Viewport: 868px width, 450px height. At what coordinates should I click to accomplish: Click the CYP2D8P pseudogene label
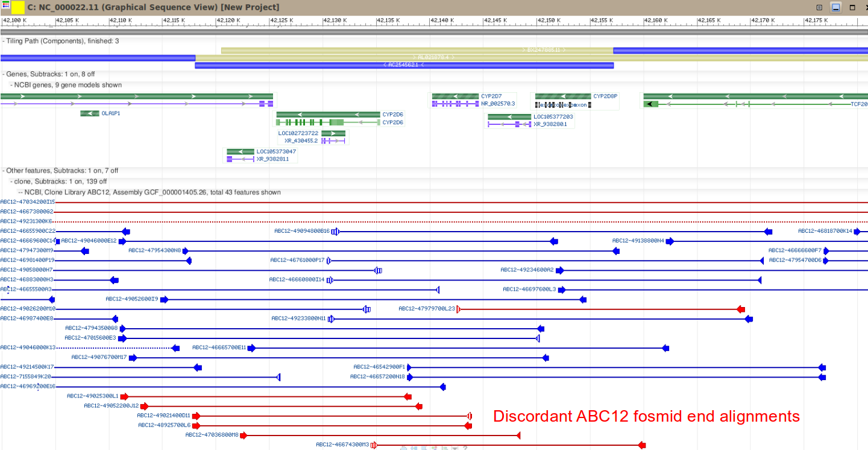coord(605,96)
